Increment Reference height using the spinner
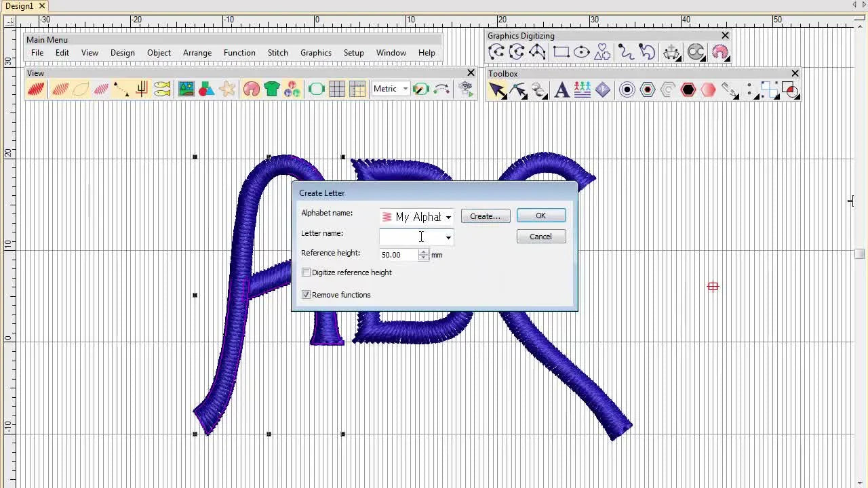Viewport: 868px width, 488px height. click(423, 252)
